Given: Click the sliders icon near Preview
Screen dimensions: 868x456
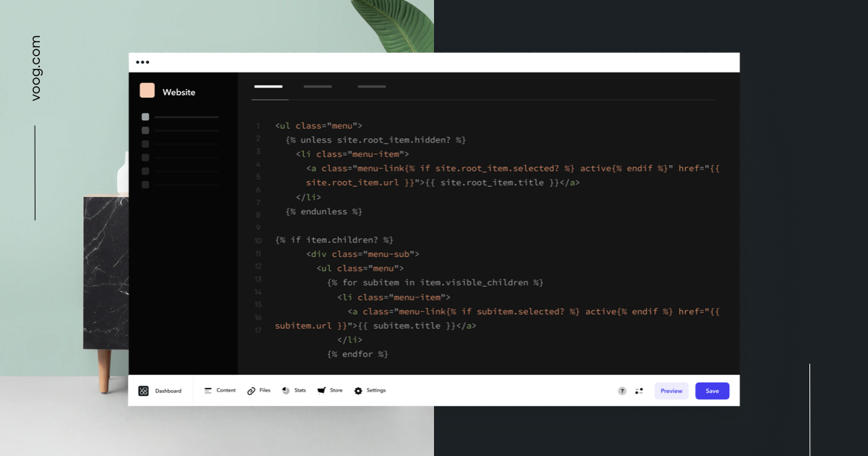Looking at the screenshot, I should [639, 390].
